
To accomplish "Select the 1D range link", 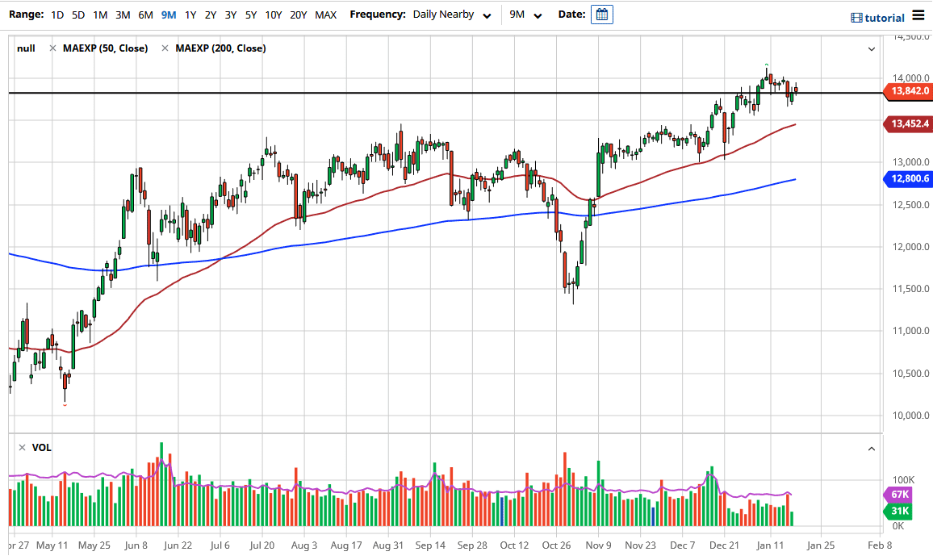I will click(x=56, y=14).
